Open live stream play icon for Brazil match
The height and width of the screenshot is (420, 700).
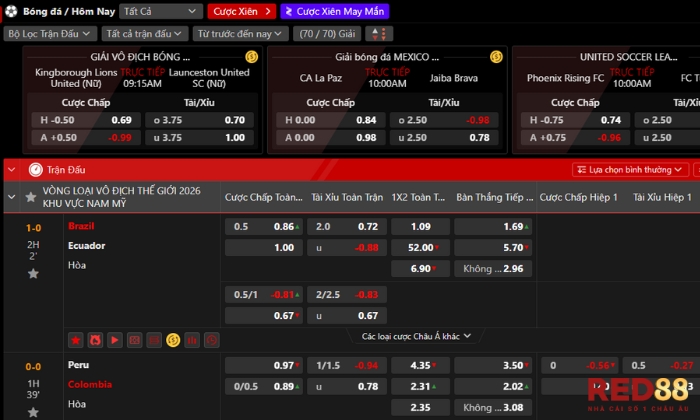[115, 340]
